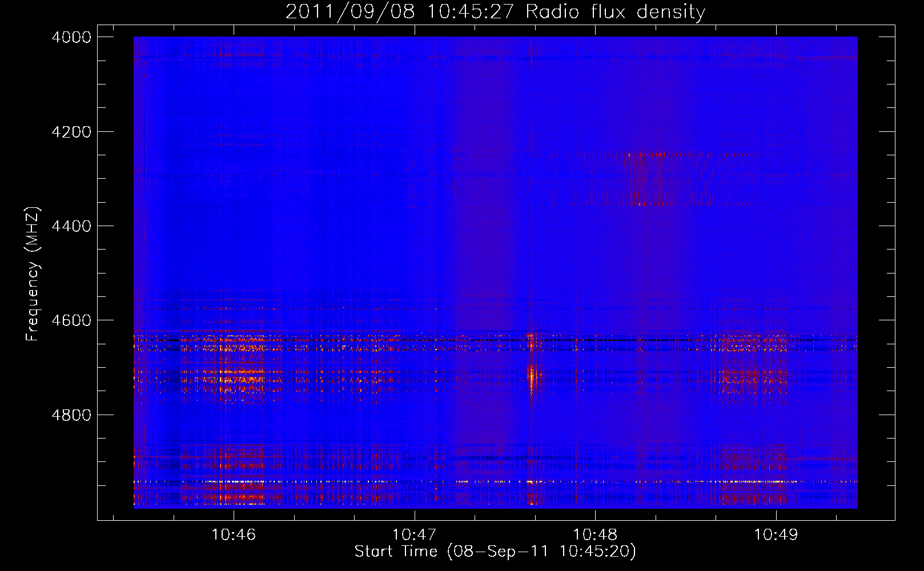
Task: Click the 10:47 time tick label
Action: coord(414,534)
